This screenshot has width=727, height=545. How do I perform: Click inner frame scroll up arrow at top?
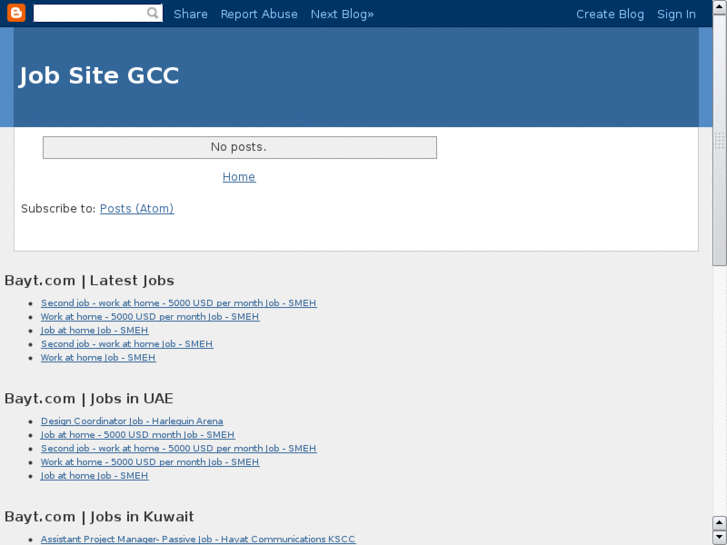pos(719,7)
